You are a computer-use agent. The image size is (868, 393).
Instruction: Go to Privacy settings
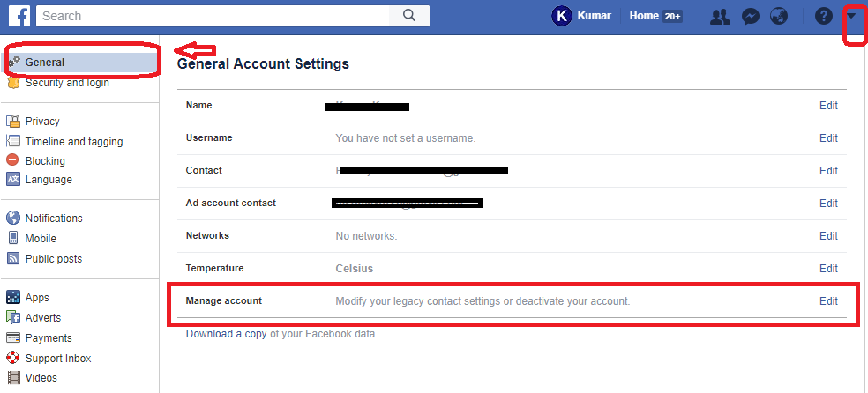click(42, 122)
